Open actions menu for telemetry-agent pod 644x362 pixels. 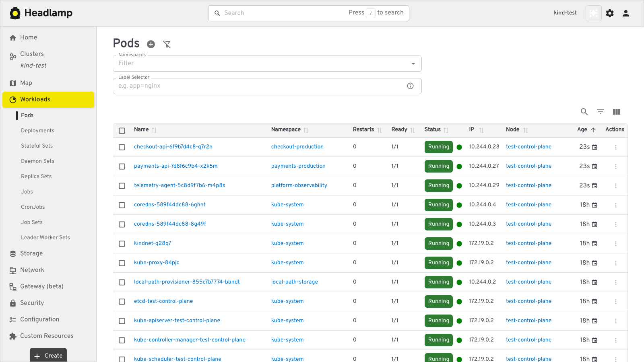(616, 186)
